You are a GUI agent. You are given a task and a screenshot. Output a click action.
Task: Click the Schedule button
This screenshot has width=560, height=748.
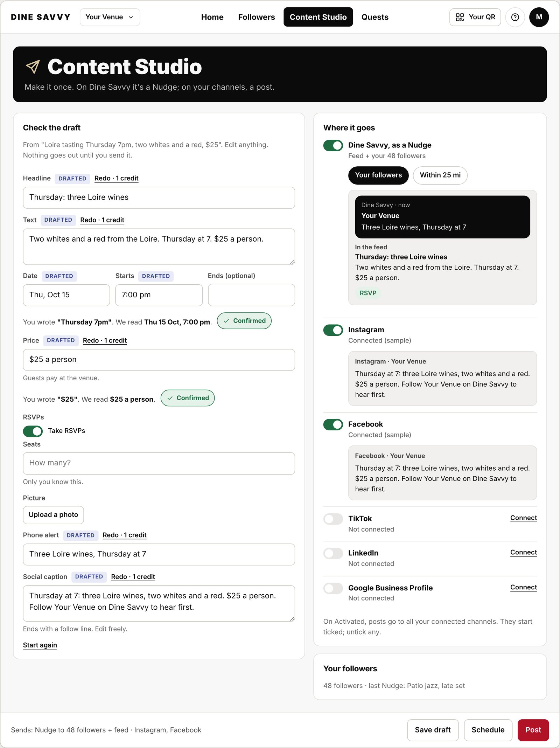click(x=488, y=730)
